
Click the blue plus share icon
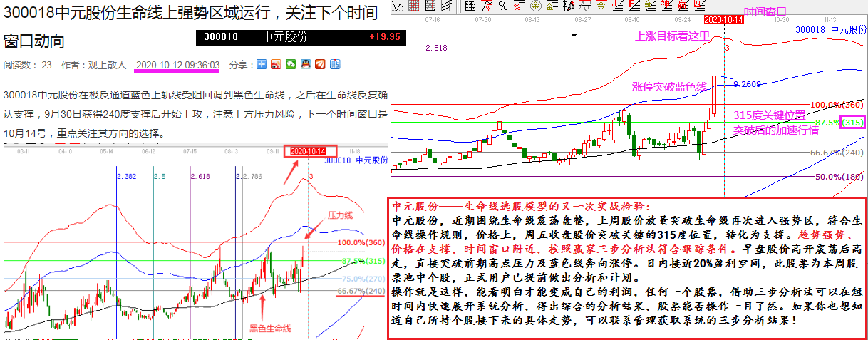point(262,65)
